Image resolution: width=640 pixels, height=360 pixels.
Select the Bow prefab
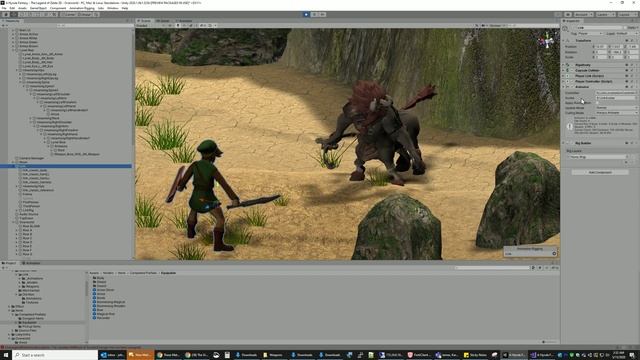pyautogui.click(x=98, y=310)
